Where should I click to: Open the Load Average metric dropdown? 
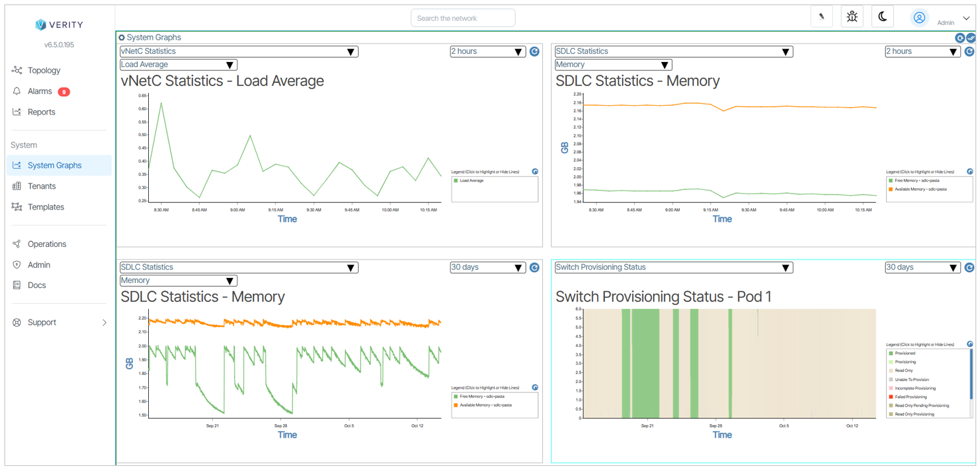178,65
